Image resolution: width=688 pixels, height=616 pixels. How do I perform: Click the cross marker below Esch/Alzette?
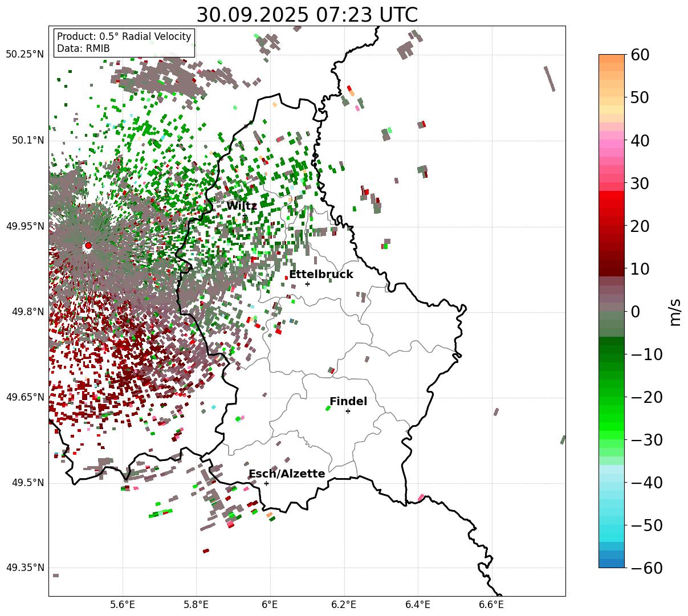pos(266,483)
